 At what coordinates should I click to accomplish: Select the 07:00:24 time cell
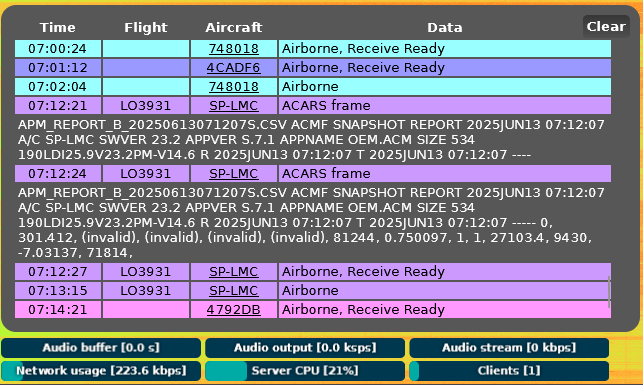(58, 49)
